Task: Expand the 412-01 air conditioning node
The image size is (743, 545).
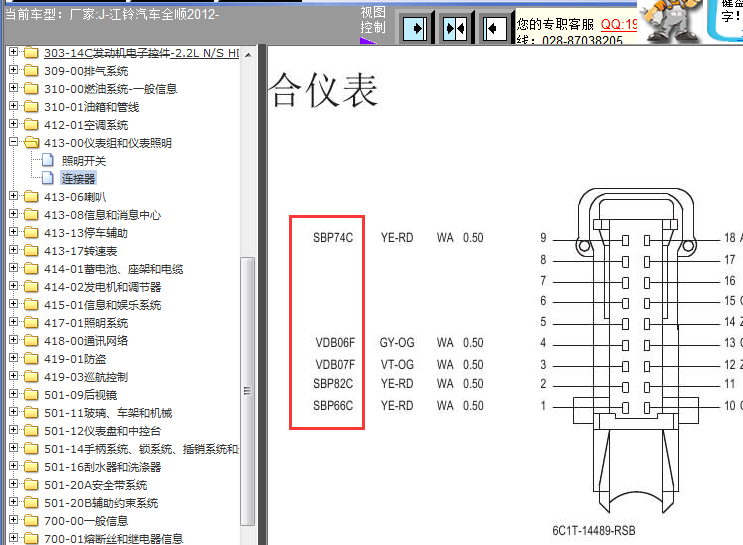Action: pyautogui.click(x=13, y=124)
